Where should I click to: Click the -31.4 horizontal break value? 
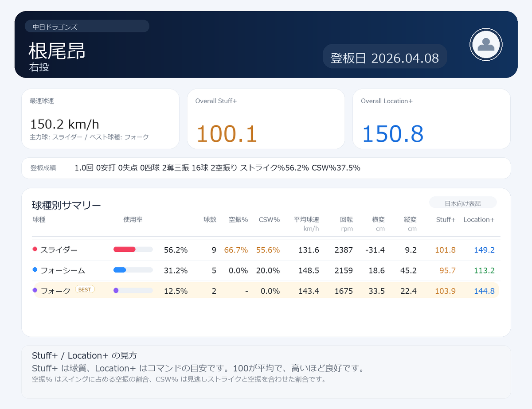coord(375,250)
